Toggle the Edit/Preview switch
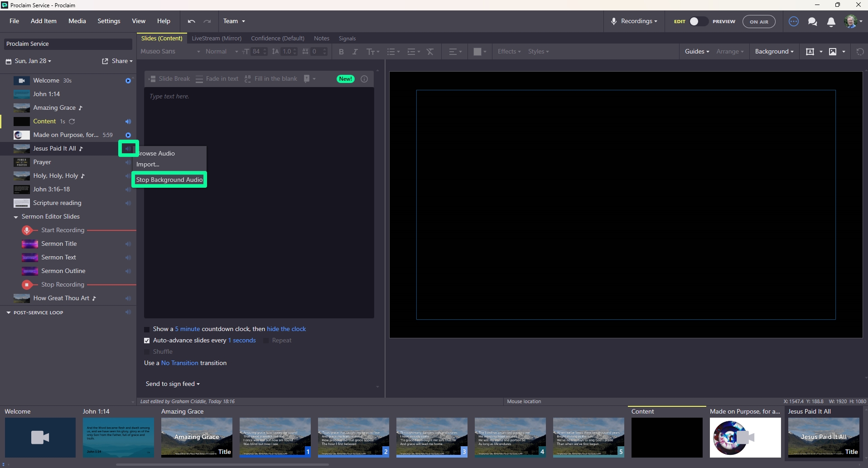 coord(698,21)
